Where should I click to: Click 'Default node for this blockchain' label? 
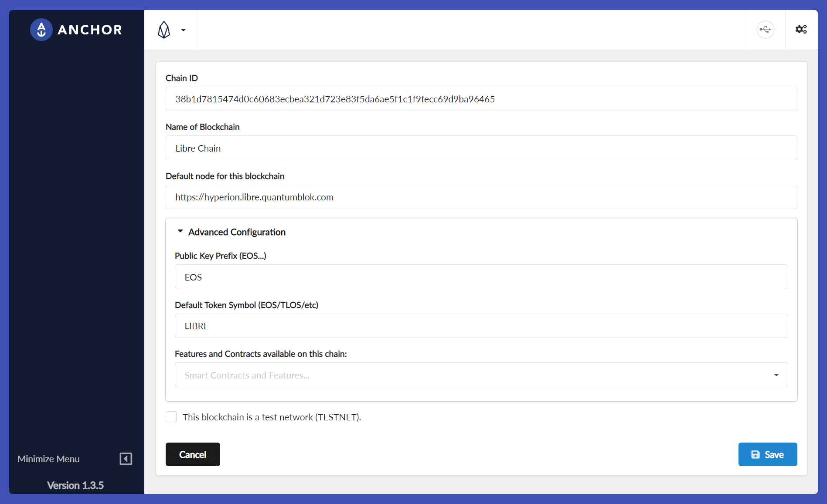(225, 176)
